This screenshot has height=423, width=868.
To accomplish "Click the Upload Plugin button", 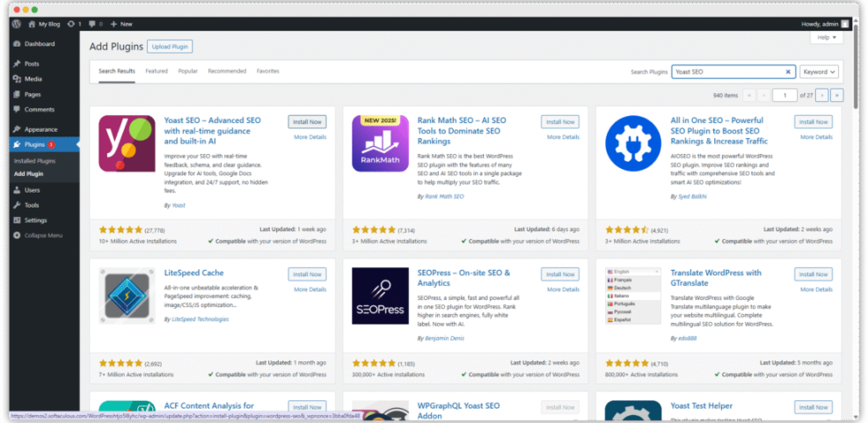I will (x=170, y=47).
